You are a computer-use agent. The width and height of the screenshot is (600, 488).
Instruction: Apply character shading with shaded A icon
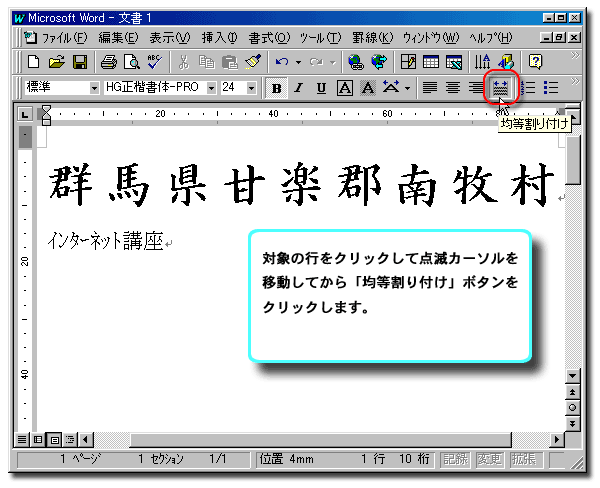368,88
